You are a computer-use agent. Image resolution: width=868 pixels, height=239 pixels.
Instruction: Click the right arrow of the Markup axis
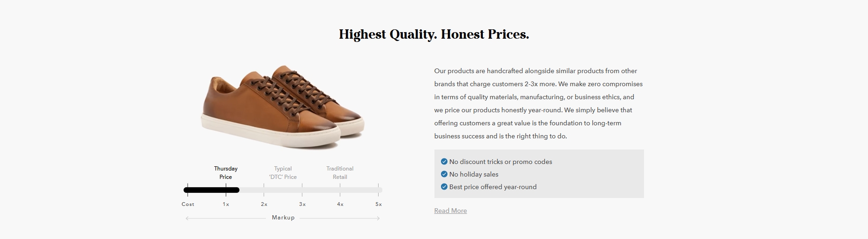coord(378,218)
